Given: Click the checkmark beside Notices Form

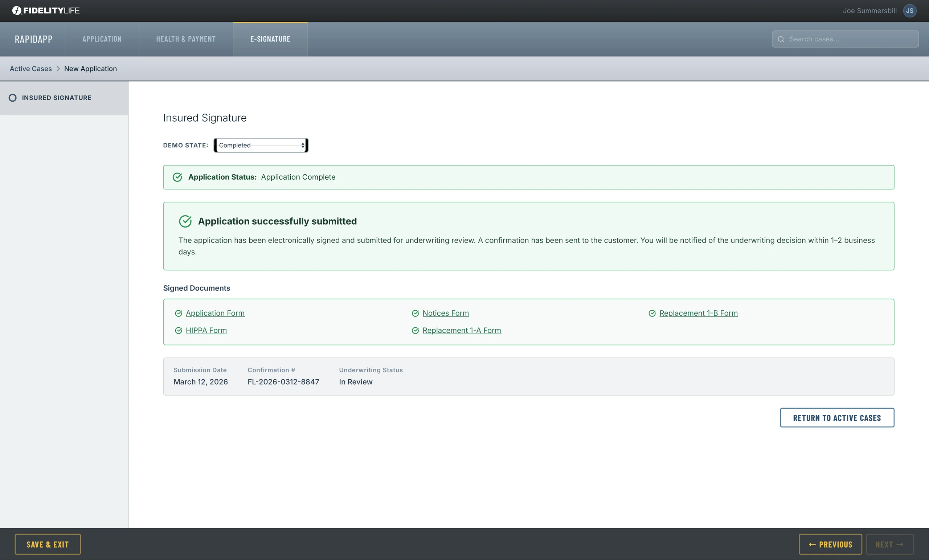Looking at the screenshot, I should coord(415,313).
